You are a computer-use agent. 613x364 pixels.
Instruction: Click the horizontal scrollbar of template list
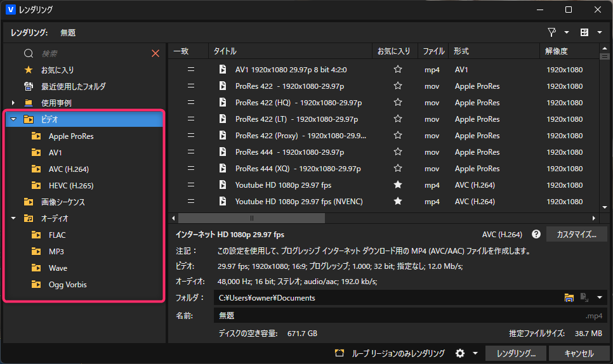click(254, 218)
